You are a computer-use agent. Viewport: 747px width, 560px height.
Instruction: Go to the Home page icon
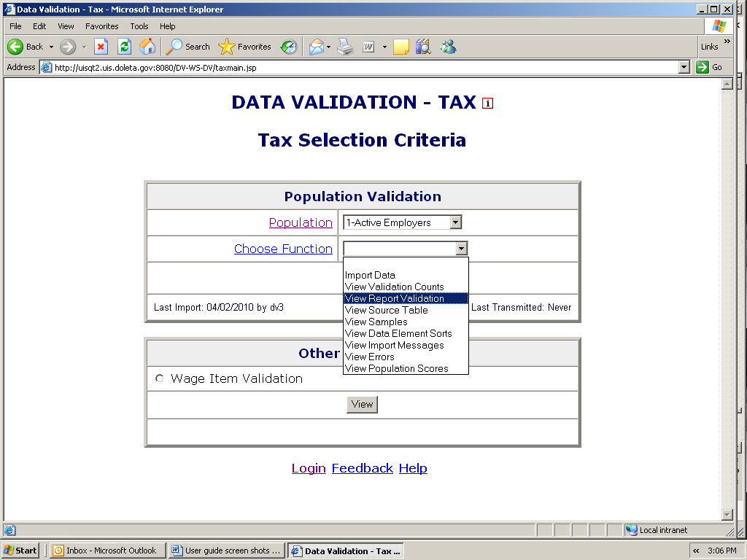[x=147, y=47]
